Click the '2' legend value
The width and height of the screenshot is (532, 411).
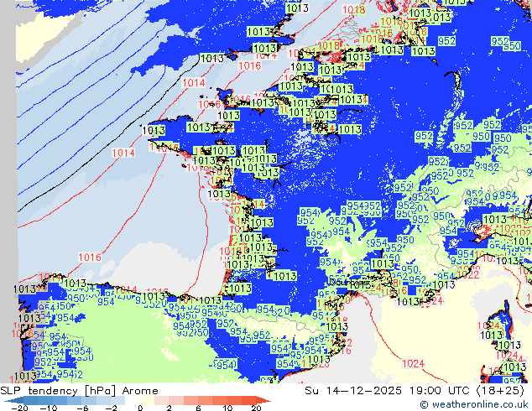point(169,408)
